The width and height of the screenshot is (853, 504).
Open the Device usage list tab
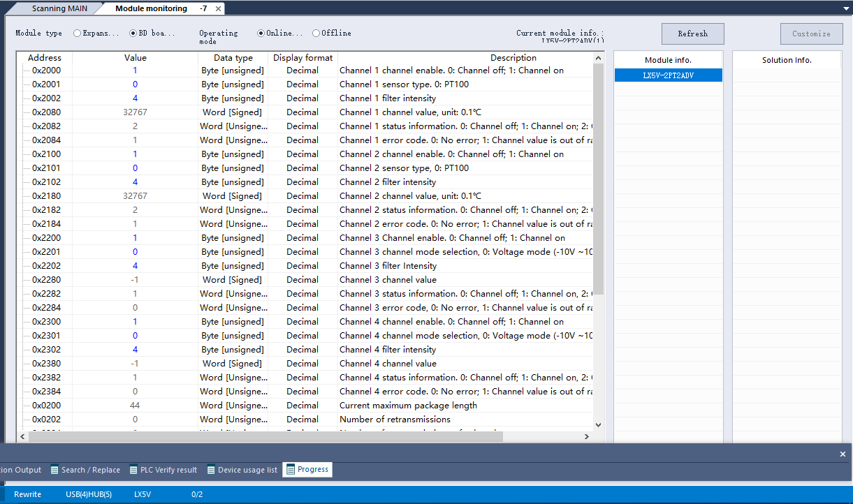tap(242, 470)
